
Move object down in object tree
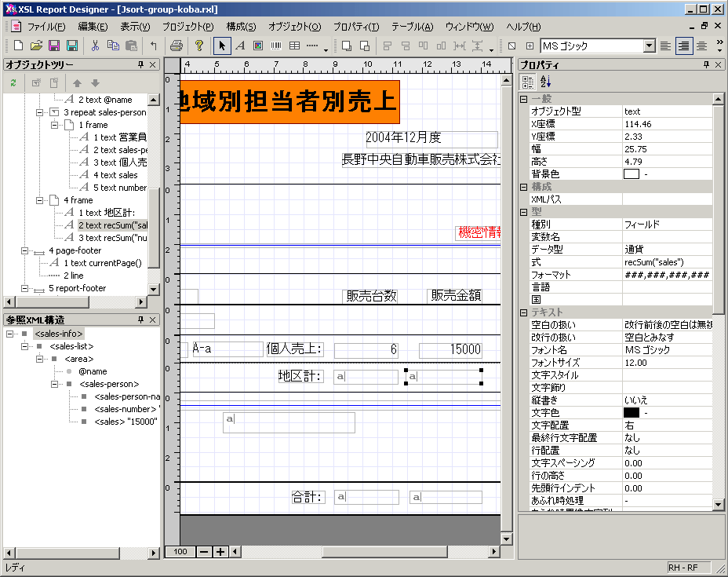pos(95,83)
